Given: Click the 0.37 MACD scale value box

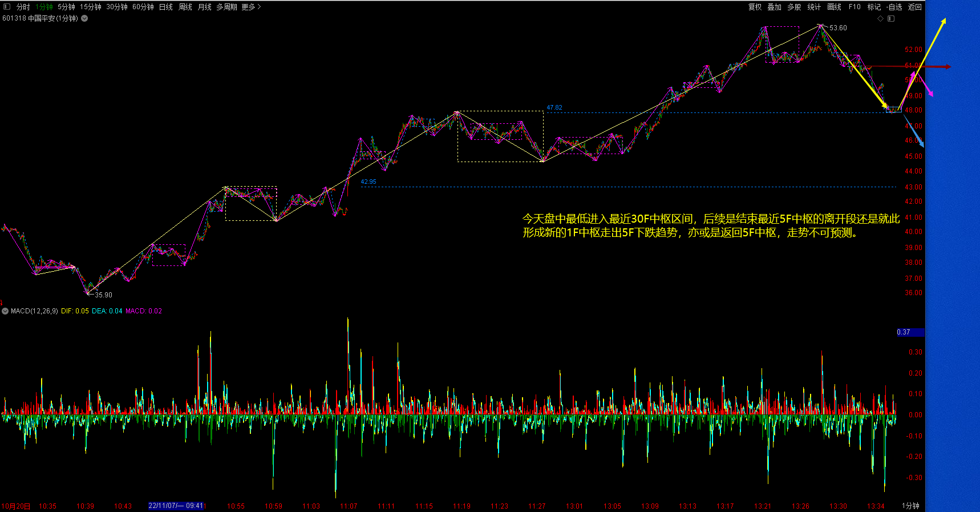Looking at the screenshot, I should tap(910, 332).
